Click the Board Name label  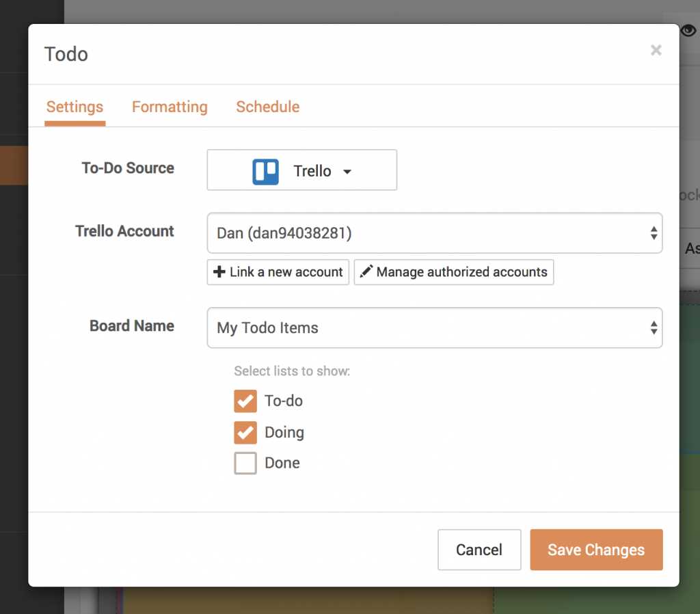coord(132,326)
